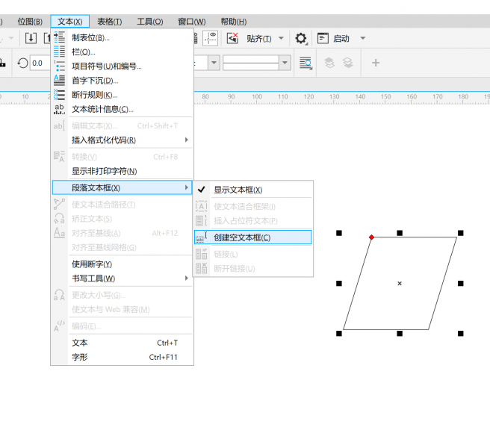Click the Import icon in the toolbar

coord(31,38)
